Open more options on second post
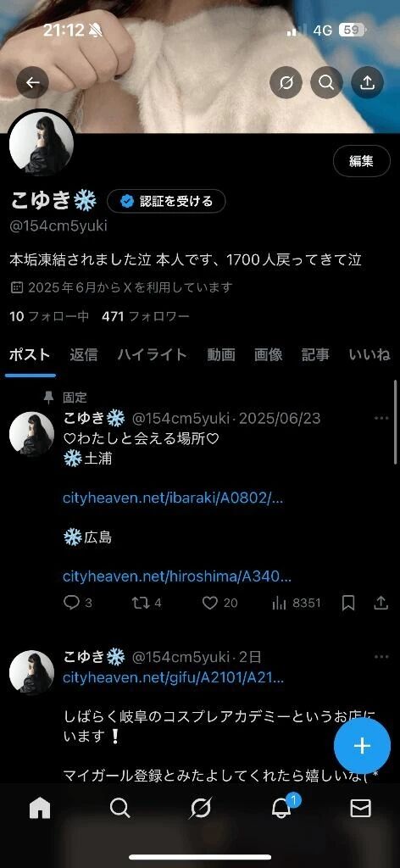 pyautogui.click(x=381, y=657)
